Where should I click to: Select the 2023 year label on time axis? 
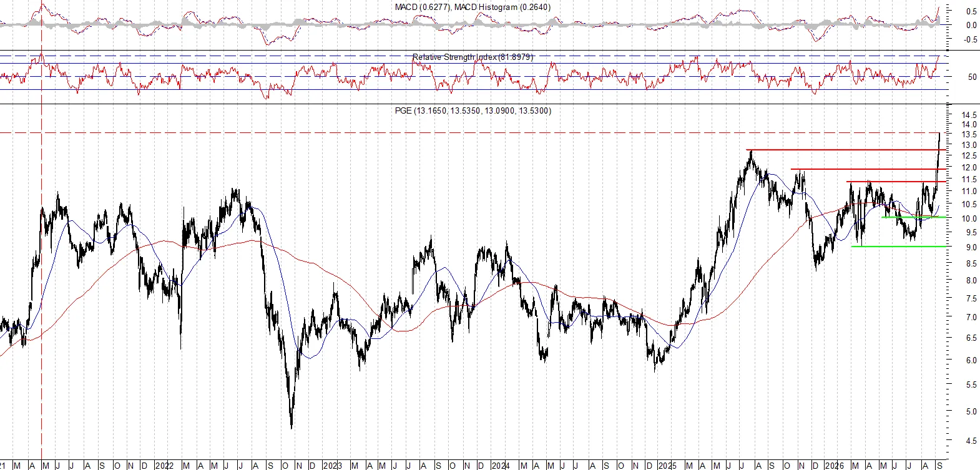pyautogui.click(x=332, y=466)
